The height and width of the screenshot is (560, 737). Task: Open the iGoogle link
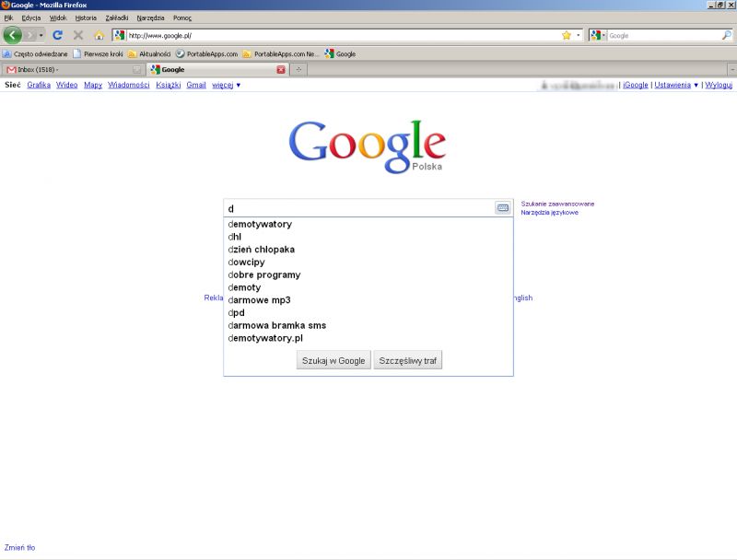pos(636,85)
